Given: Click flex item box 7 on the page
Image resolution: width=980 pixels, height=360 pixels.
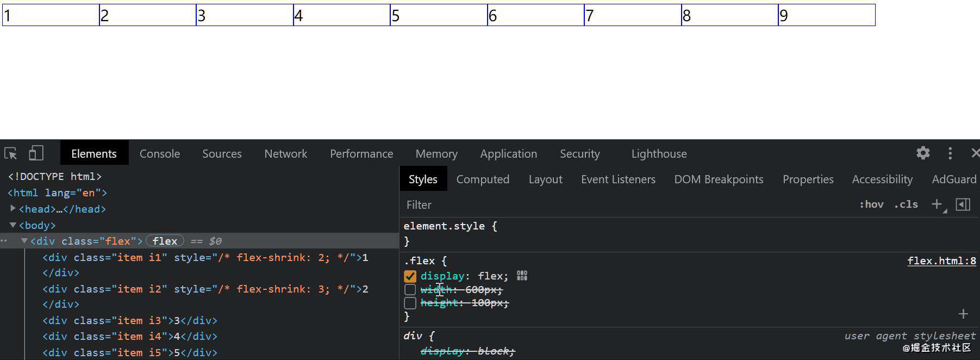Looking at the screenshot, I should pyautogui.click(x=633, y=15).
